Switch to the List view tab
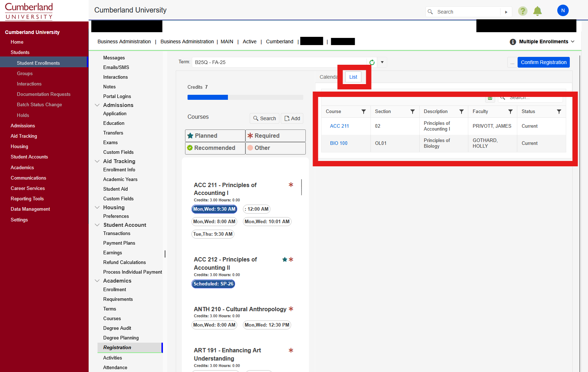Screen dimensions: 588x372 point(353,77)
